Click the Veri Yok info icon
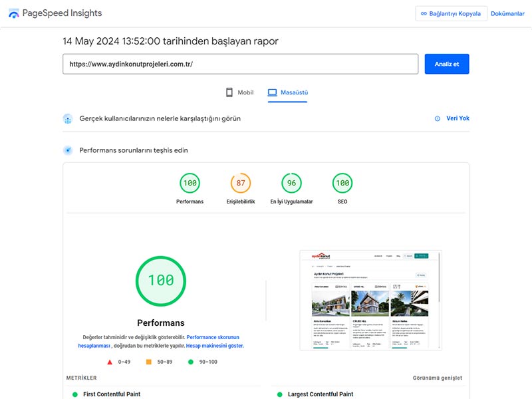 [438, 118]
